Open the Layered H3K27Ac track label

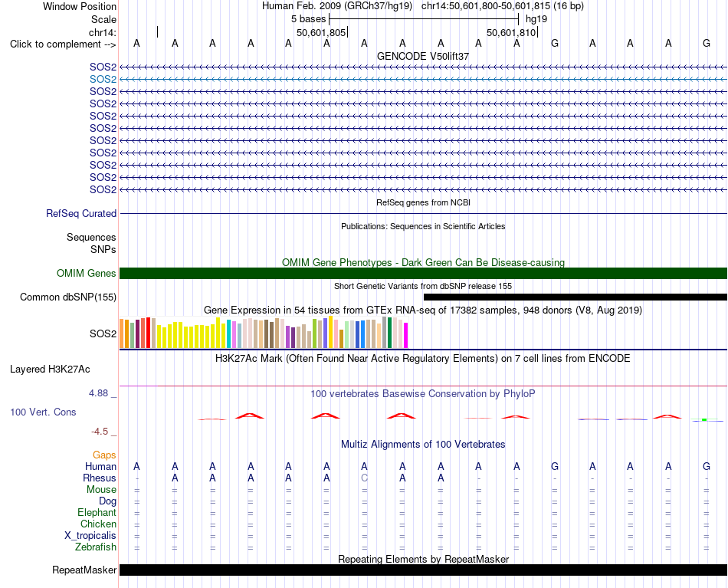pos(50,370)
